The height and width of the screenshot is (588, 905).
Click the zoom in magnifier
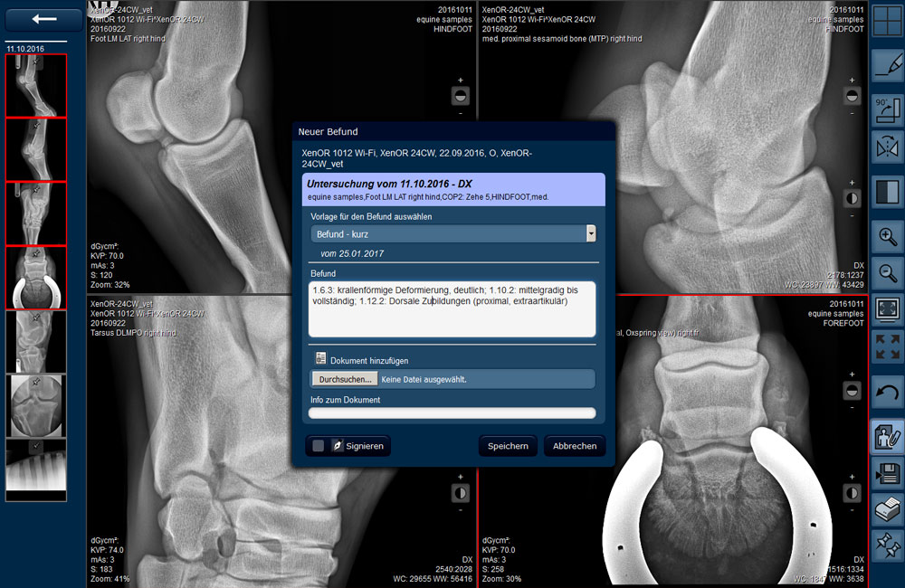pyautogui.click(x=887, y=236)
